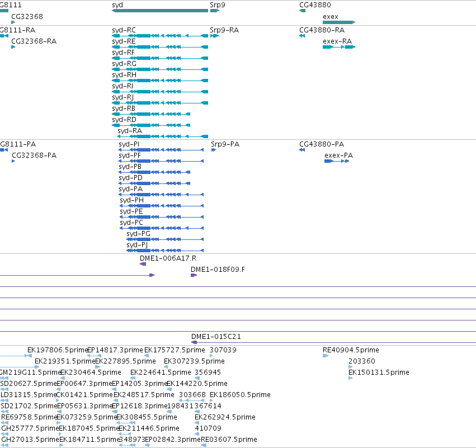Select the 356945 feature label

click(208, 372)
